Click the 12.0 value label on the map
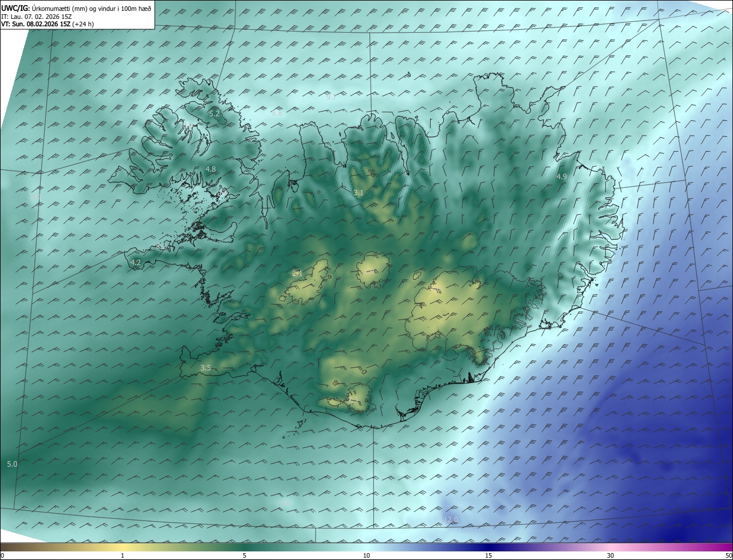 tap(451, 519)
